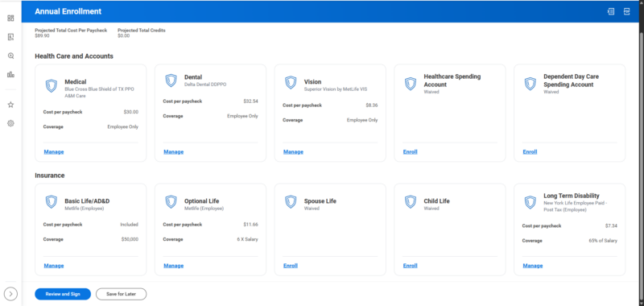Manage the Dental plan
The height and width of the screenshot is (306, 644).
pyautogui.click(x=174, y=152)
